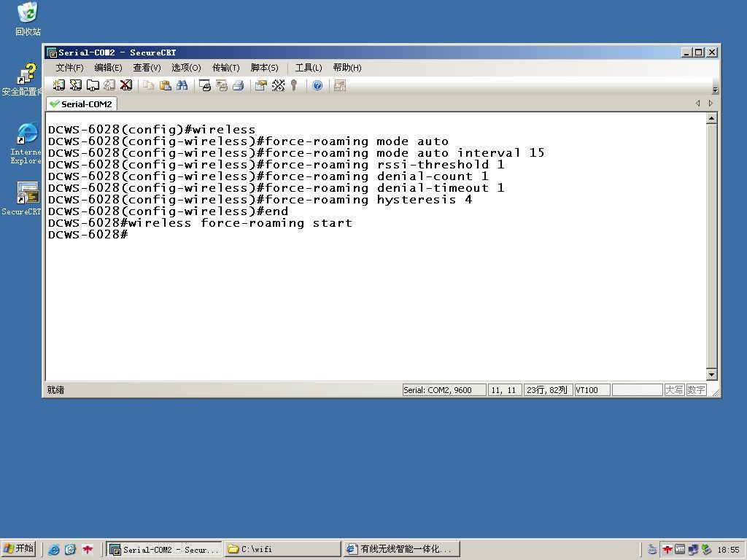Click the tab scroll right arrow

coord(711,103)
